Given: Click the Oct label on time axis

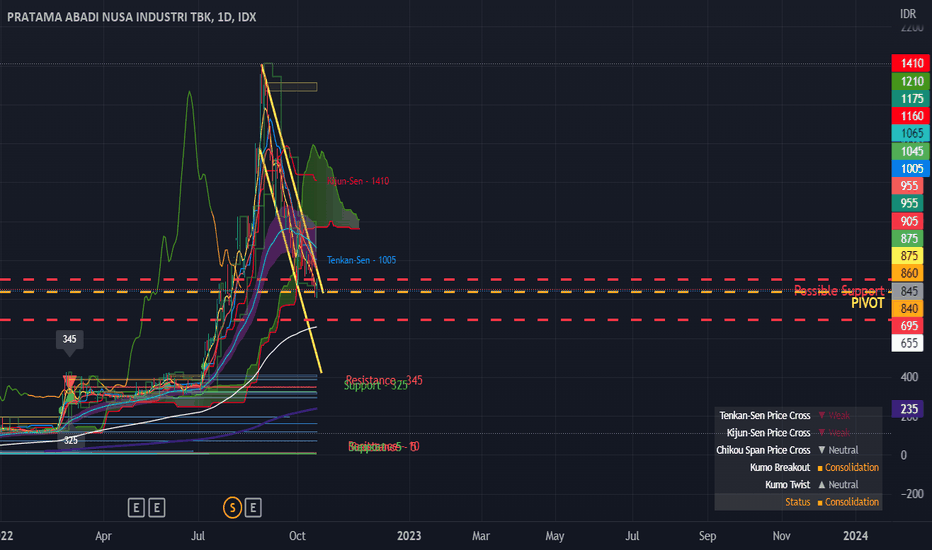Looking at the screenshot, I should (297, 536).
